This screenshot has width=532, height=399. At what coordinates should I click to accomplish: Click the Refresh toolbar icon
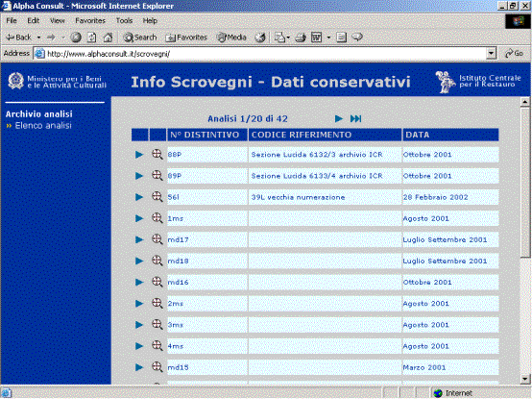(x=92, y=37)
